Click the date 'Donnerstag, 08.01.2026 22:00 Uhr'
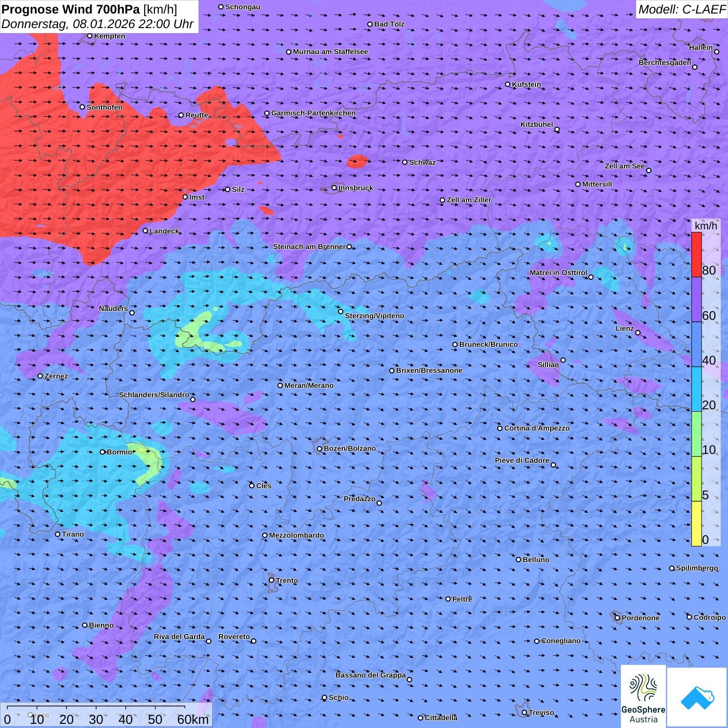Image resolution: width=728 pixels, height=728 pixels. [97, 24]
